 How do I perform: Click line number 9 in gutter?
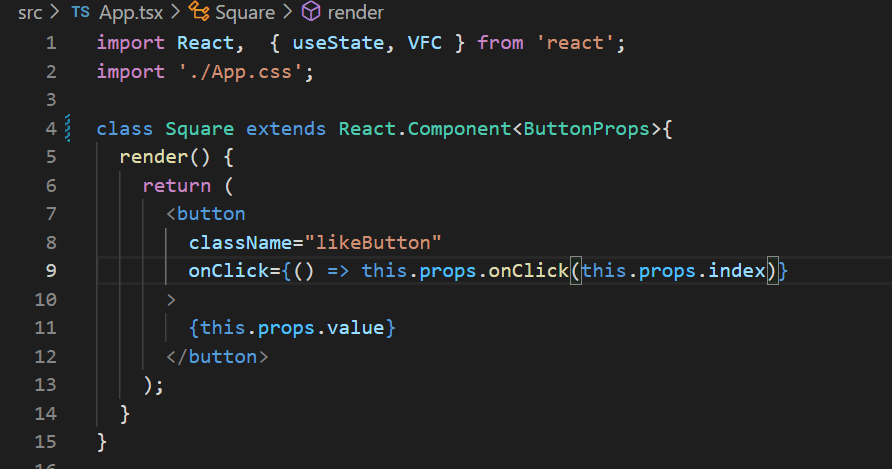[x=51, y=270]
